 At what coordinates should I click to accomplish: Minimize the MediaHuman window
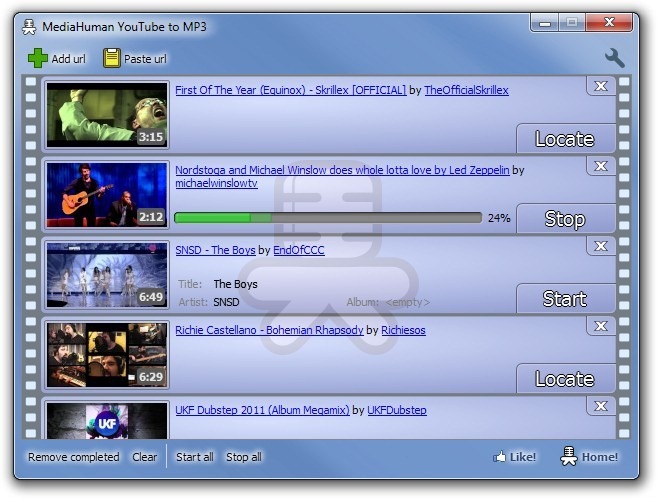point(545,23)
